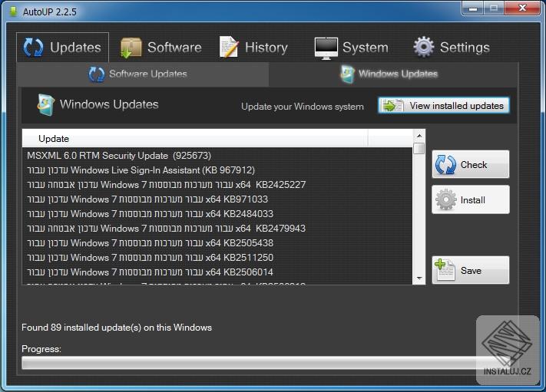
Task: Select the KB971033 update row
Action: tap(217, 199)
